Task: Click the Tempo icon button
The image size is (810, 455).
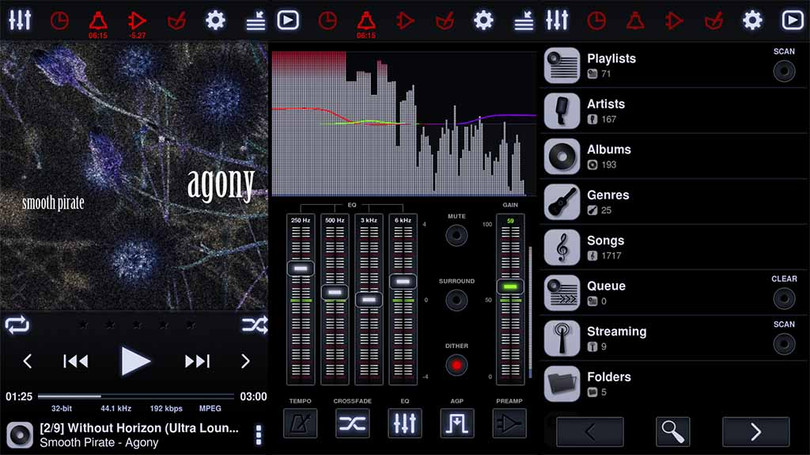Action: [x=300, y=423]
